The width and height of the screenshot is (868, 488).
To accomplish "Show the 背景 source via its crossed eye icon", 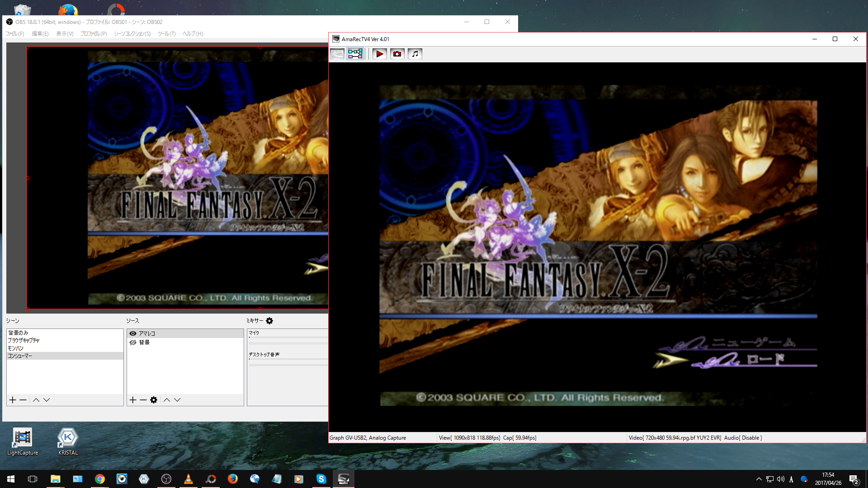I will 133,343.
